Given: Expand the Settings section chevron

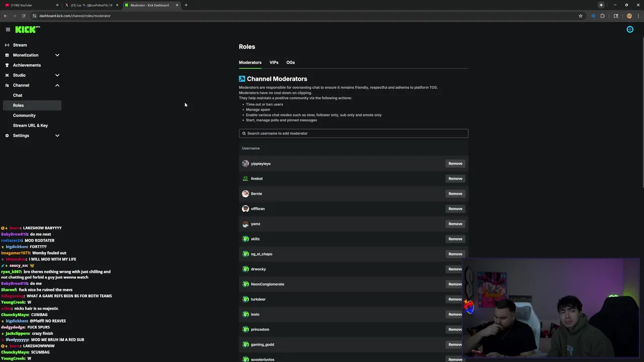Looking at the screenshot, I should [x=57, y=135].
